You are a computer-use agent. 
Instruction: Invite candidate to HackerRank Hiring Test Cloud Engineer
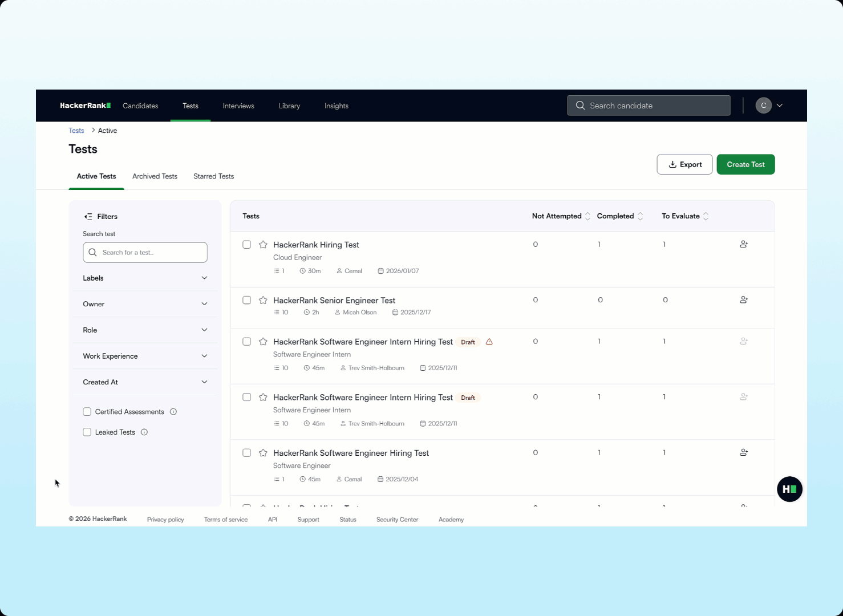(x=744, y=244)
